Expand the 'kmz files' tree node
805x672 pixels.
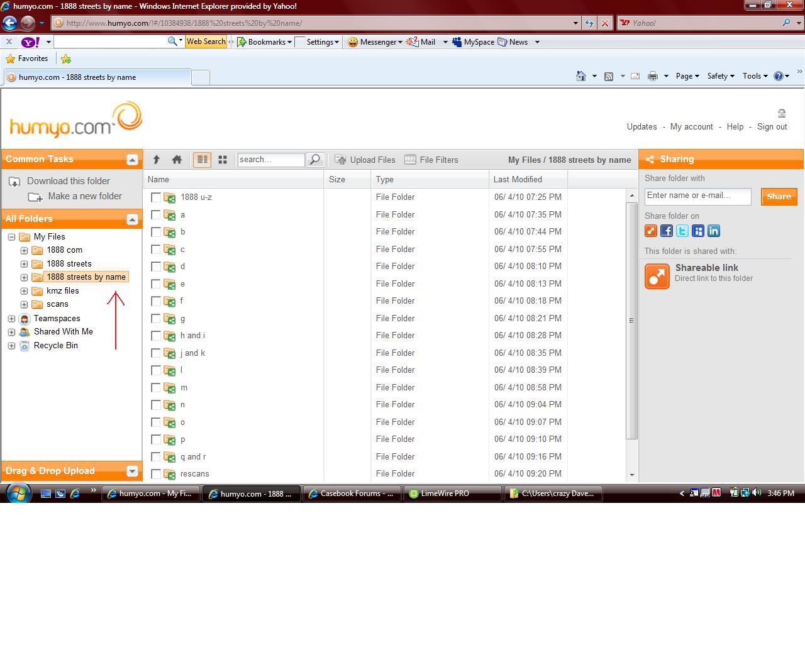click(24, 291)
